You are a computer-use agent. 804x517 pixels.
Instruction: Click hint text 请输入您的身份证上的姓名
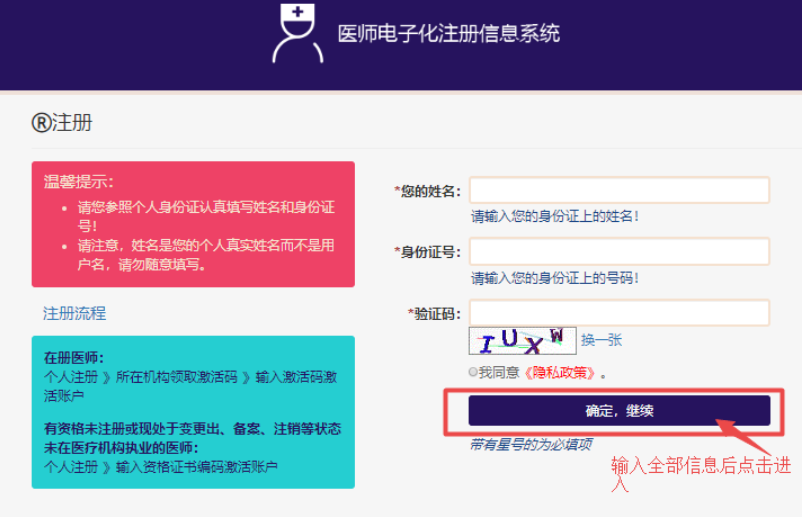[555, 216]
